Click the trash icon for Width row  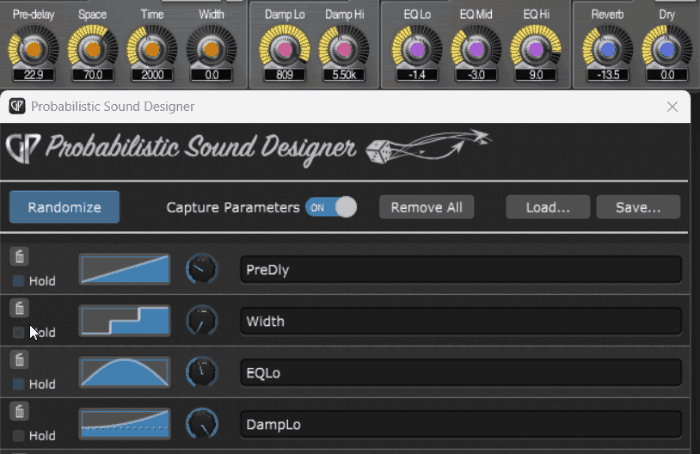point(19,308)
